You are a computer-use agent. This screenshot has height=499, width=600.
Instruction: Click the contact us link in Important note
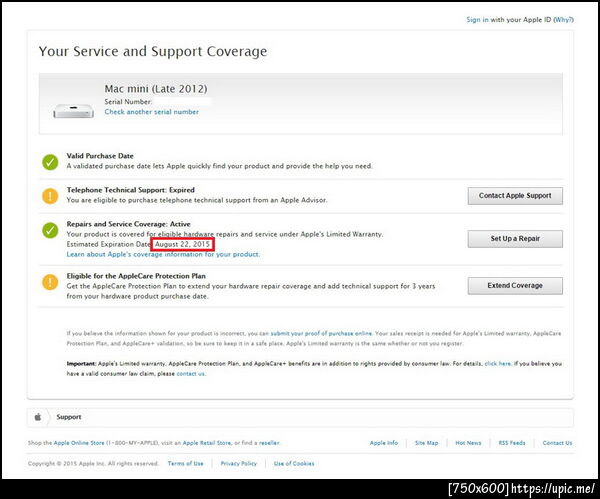(x=191, y=373)
